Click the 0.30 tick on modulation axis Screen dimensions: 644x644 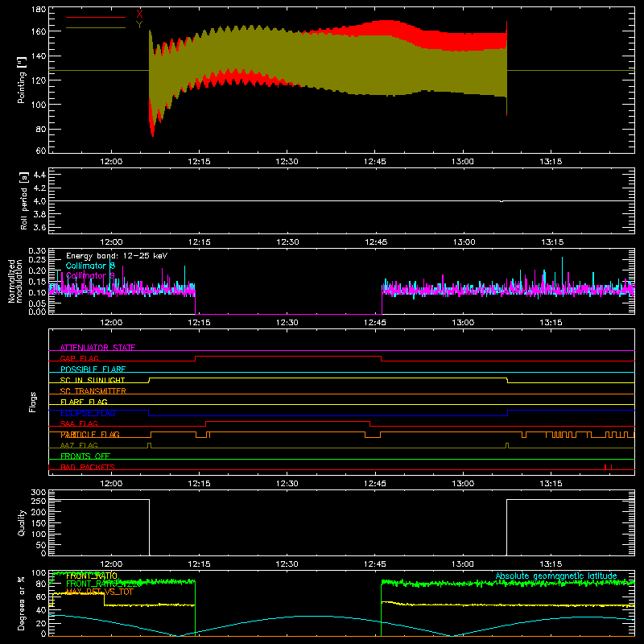[x=37, y=251]
